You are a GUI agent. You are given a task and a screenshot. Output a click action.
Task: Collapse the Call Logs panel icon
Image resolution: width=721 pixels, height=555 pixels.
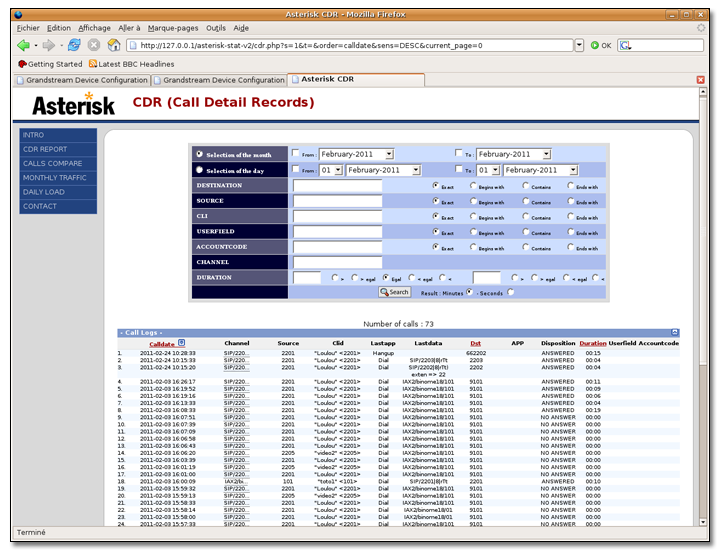pos(674,332)
